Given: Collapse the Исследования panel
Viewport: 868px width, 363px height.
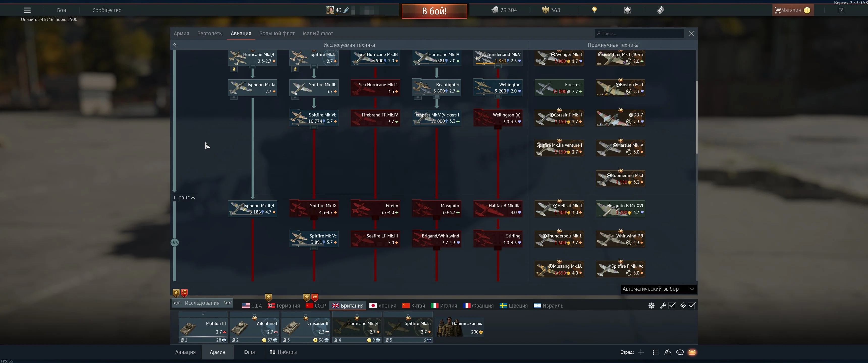Looking at the screenshot, I should pos(202,303).
